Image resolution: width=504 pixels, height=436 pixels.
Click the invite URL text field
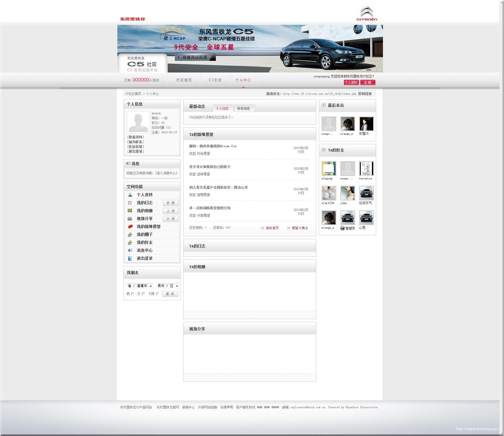tap(320, 94)
